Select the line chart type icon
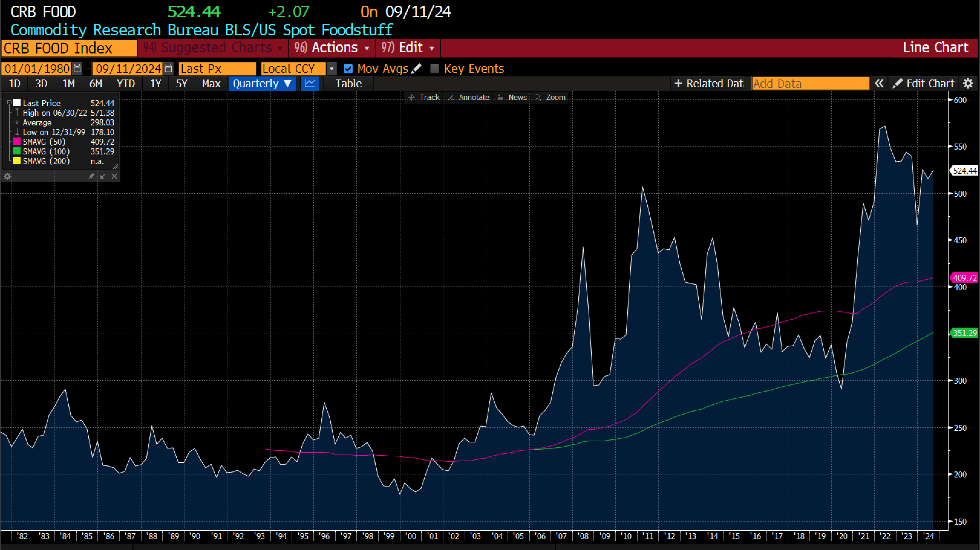The width and height of the screenshot is (980, 550). (310, 83)
